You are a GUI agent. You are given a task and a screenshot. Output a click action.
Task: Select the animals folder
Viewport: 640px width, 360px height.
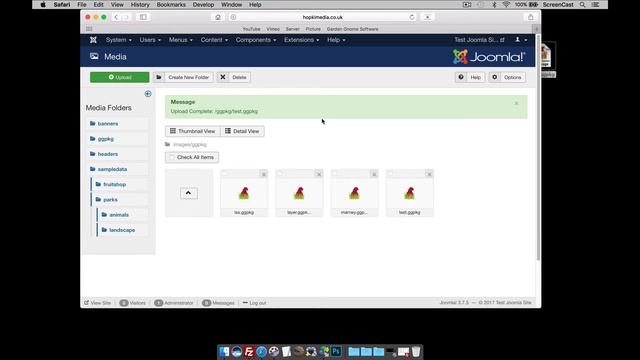(x=119, y=215)
